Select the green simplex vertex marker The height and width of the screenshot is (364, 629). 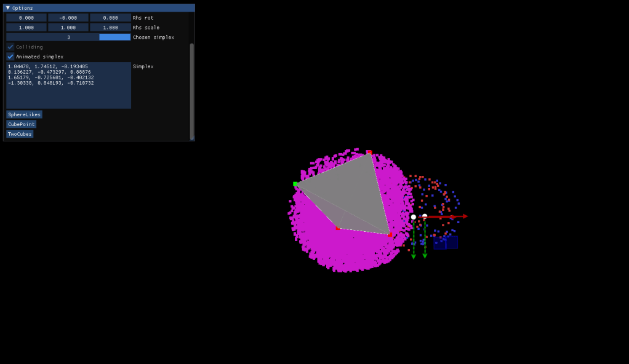295,184
